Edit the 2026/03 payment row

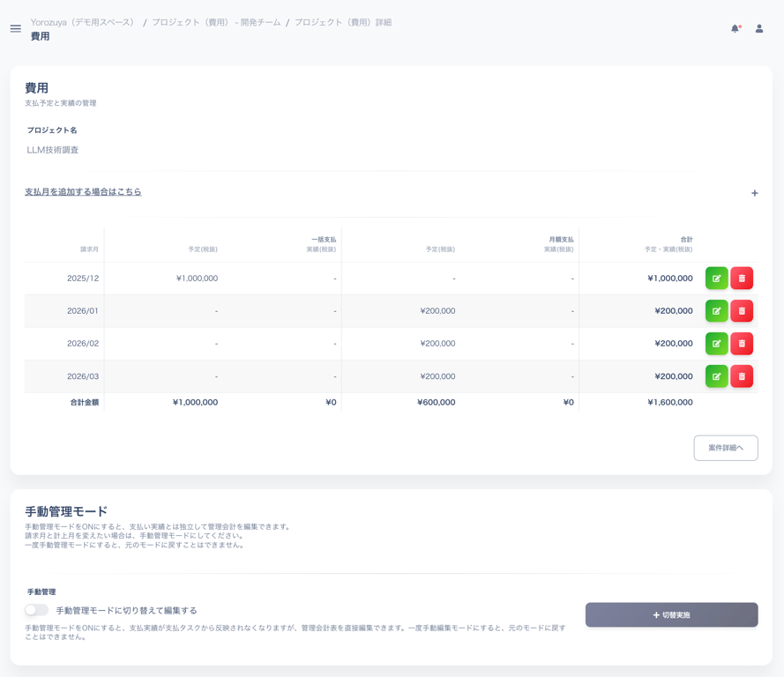click(x=716, y=376)
